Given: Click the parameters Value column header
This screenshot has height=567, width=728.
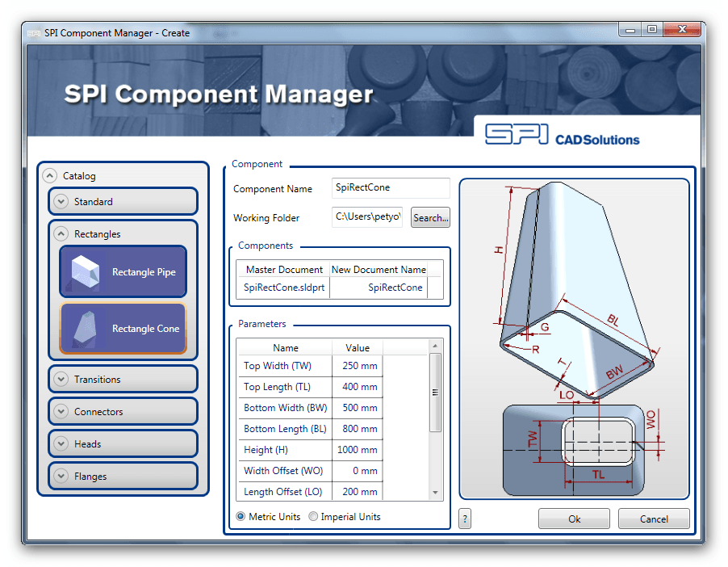Looking at the screenshot, I should pyautogui.click(x=357, y=347).
